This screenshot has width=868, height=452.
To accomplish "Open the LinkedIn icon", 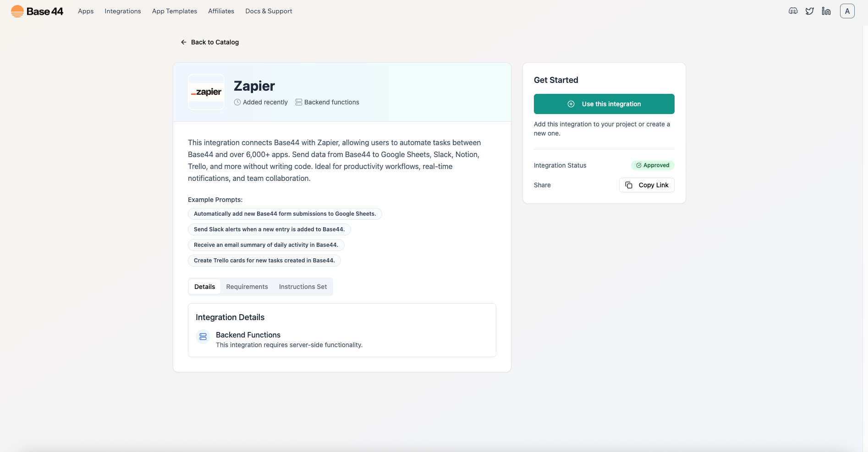I will (826, 11).
